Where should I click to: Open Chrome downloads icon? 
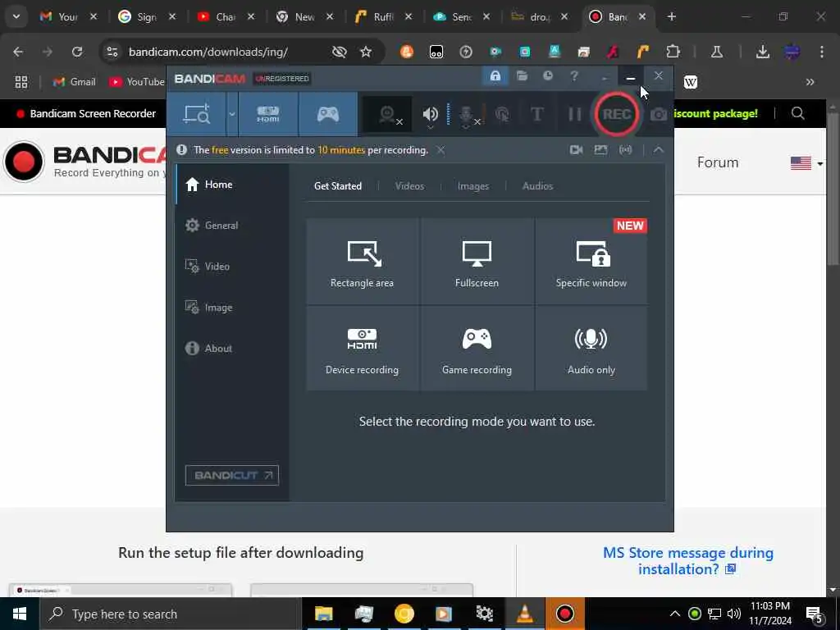762,52
